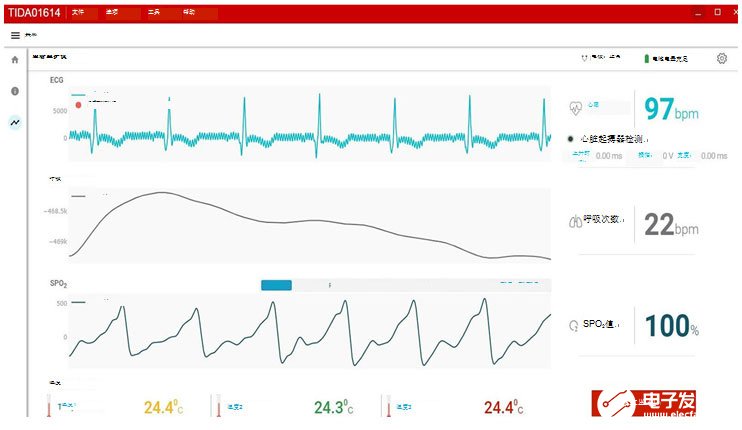Open the fourth menu in the red title bar
This screenshot has width=742, height=430.
pos(189,13)
